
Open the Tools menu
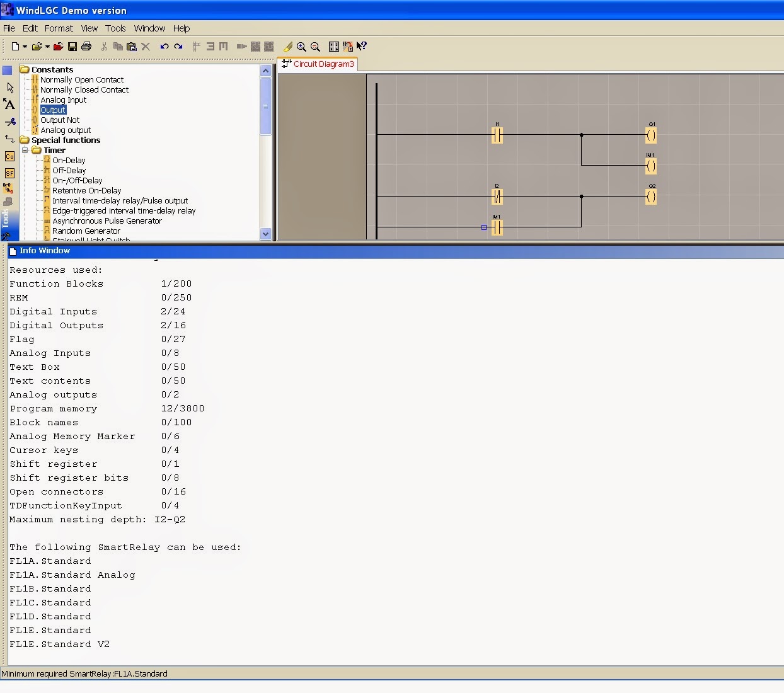[x=115, y=28]
